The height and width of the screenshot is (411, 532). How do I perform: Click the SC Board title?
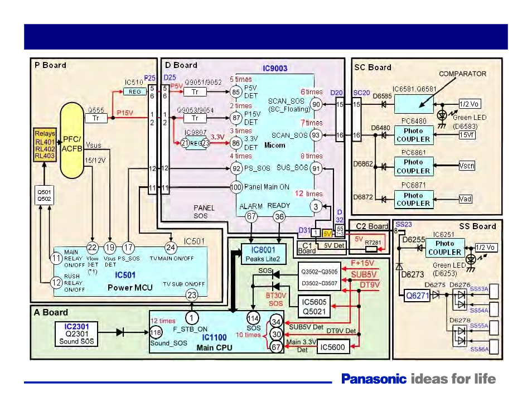point(373,67)
